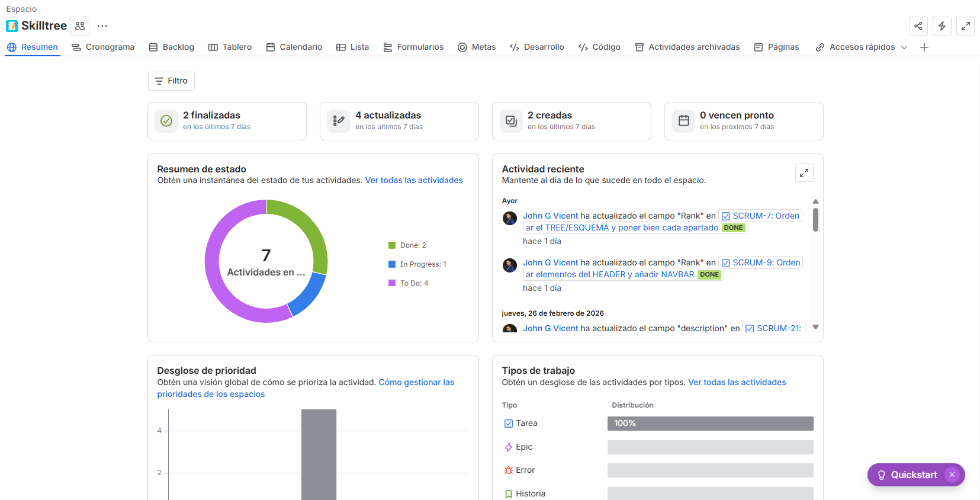Image resolution: width=980 pixels, height=500 pixels.
Task: Enter full screen with the expand arrows icon
Action: click(966, 26)
